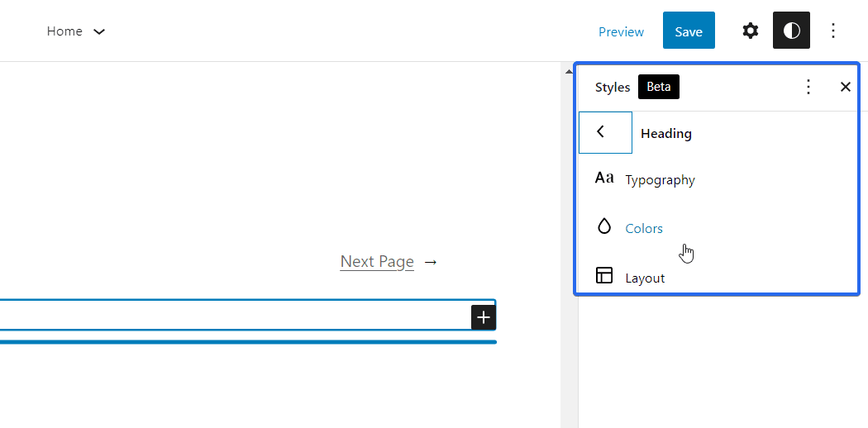This screenshot has height=428, width=868.
Task: Click the Layout grid icon
Action: [x=604, y=275]
